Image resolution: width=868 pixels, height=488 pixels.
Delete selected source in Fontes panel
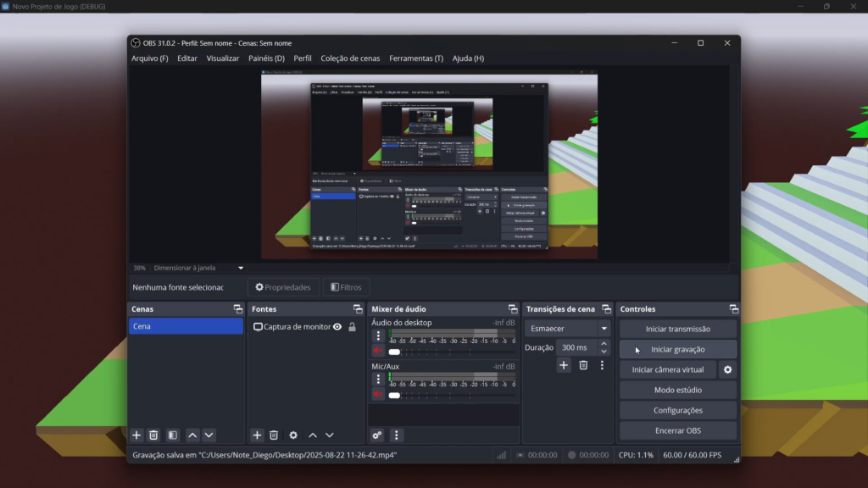(x=274, y=435)
